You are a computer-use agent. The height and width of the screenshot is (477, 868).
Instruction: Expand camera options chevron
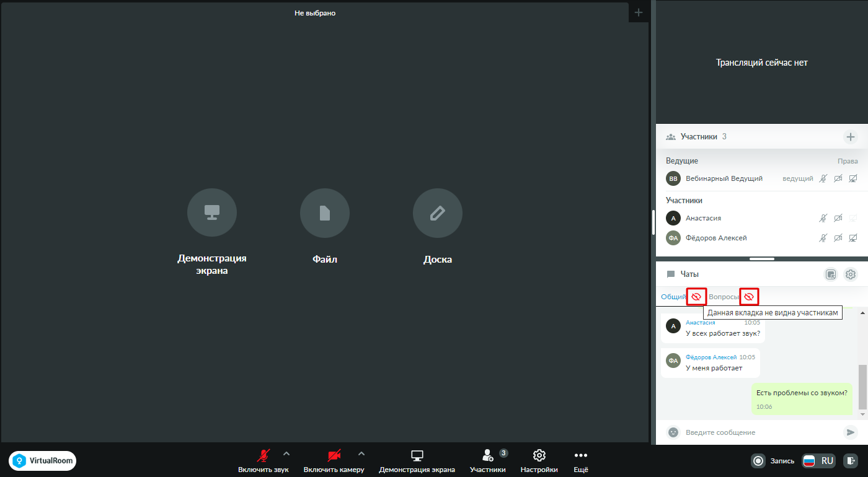click(361, 454)
